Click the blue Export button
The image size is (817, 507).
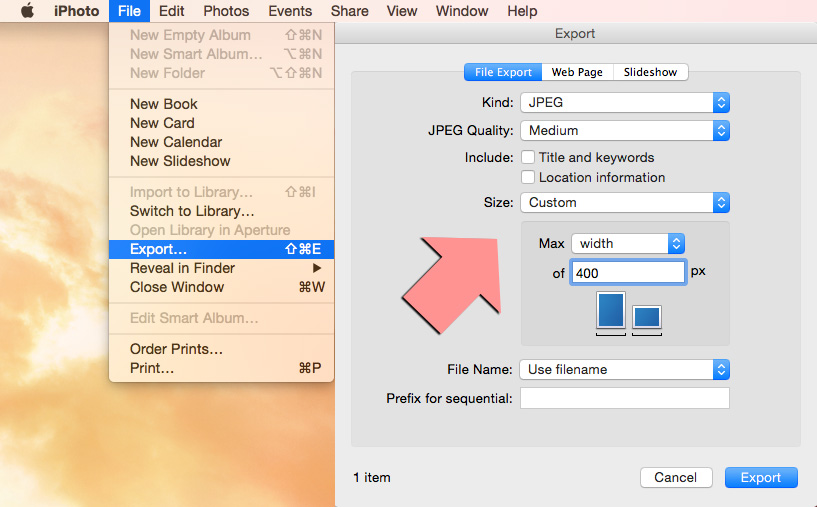click(760, 477)
